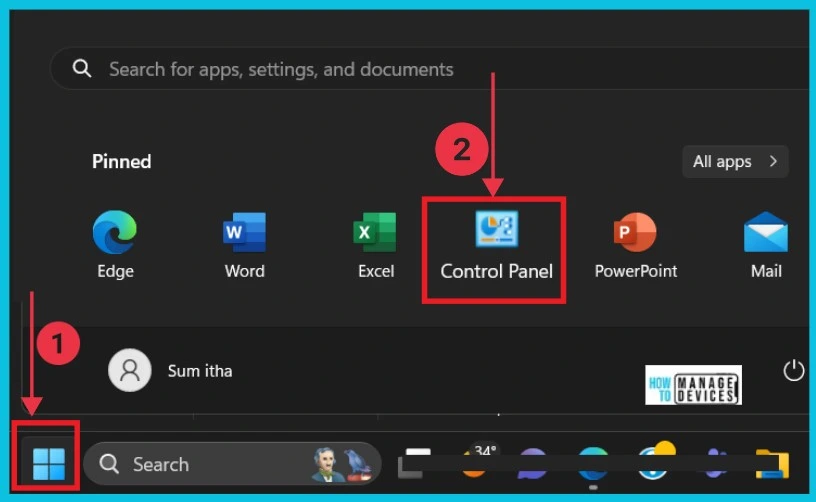Open Task View on the taskbar
The image size is (816, 502).
tap(414, 463)
